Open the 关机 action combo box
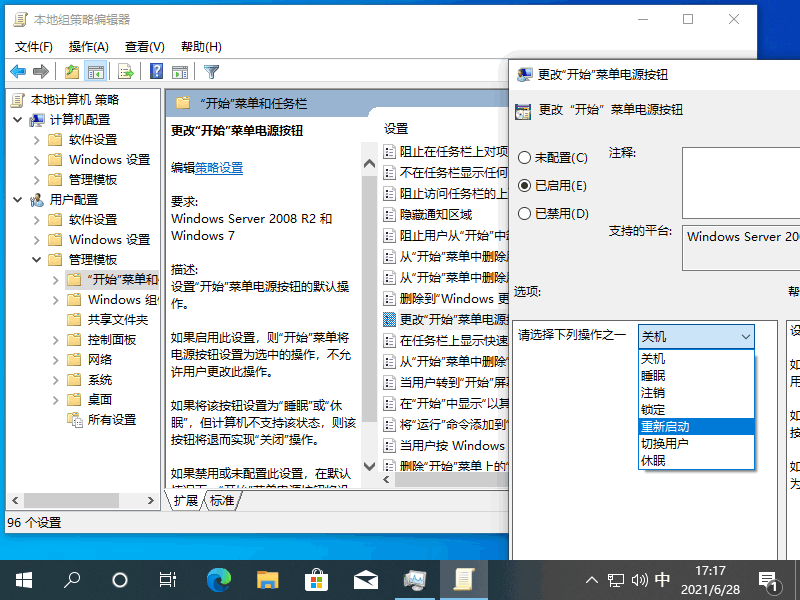Screen dimensions: 800x600 click(x=696, y=337)
